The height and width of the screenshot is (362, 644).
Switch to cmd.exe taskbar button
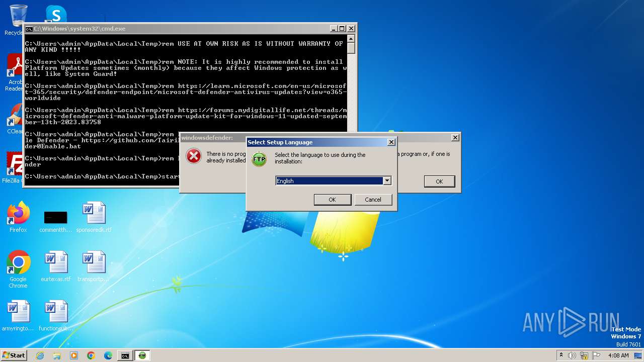click(125, 355)
